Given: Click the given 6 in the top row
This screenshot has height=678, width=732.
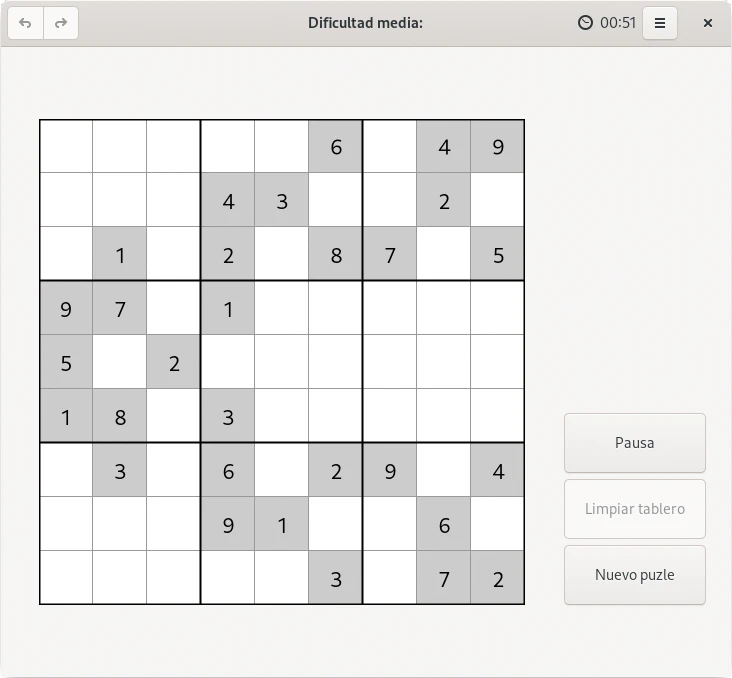Looking at the screenshot, I should click(336, 147).
